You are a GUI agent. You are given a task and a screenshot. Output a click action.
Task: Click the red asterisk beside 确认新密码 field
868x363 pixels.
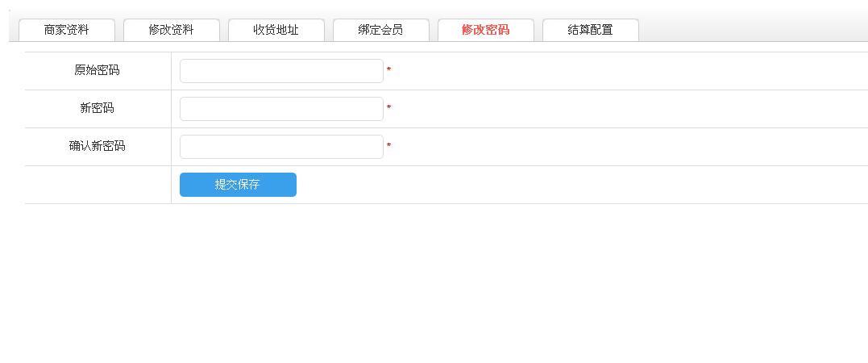(388, 147)
